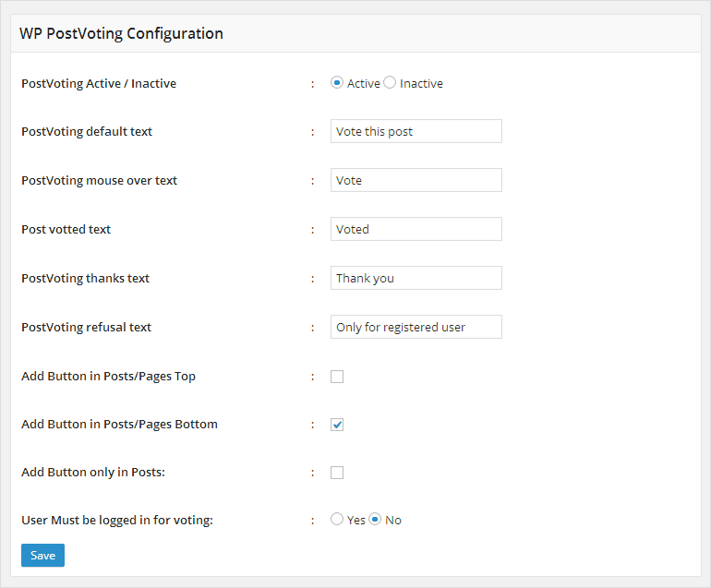Focus the mouse over text field
The height and width of the screenshot is (588, 711).
coord(416,180)
